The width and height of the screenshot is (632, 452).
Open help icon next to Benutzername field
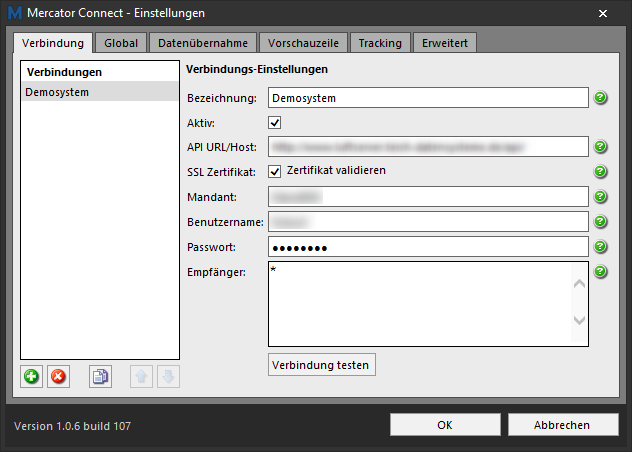tap(601, 221)
